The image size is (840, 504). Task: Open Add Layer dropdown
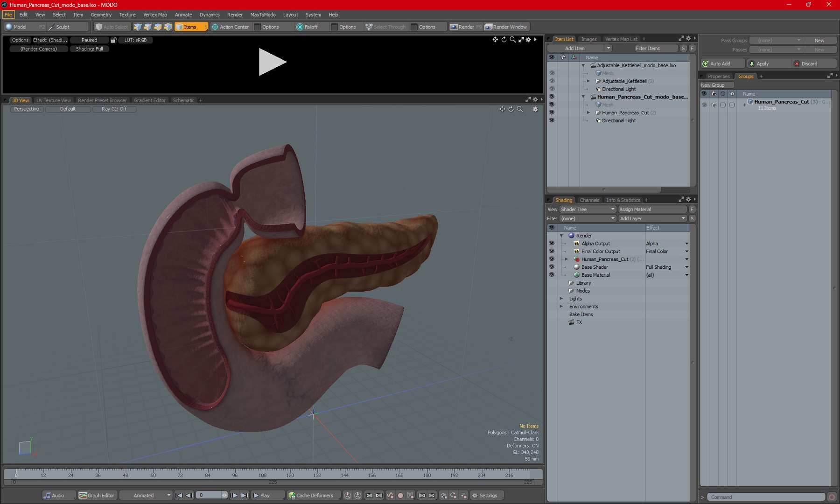(652, 218)
